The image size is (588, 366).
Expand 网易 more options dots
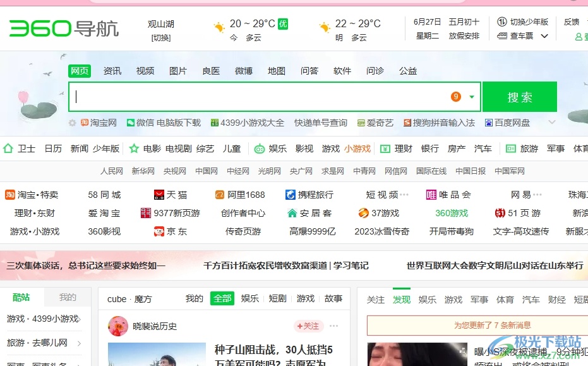click(x=537, y=195)
